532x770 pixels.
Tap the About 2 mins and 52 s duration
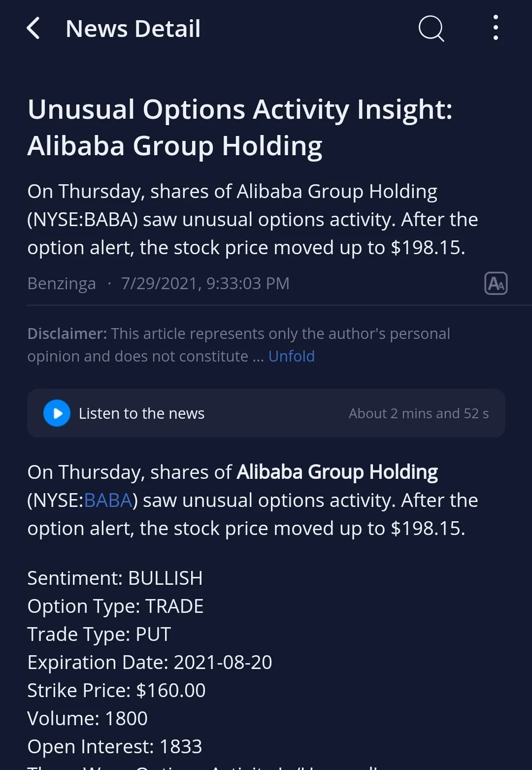click(419, 413)
